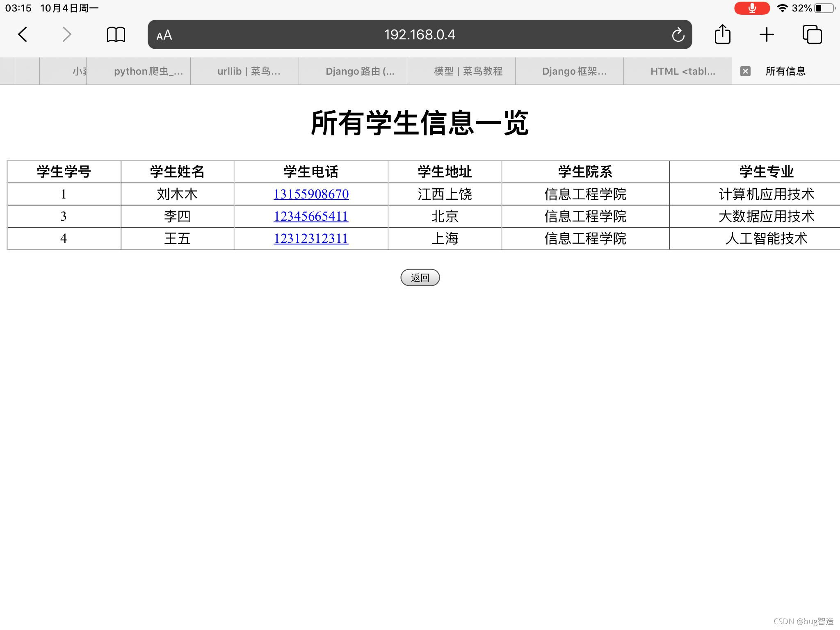
Task: Click phone link 13155908670
Action: coord(311,194)
